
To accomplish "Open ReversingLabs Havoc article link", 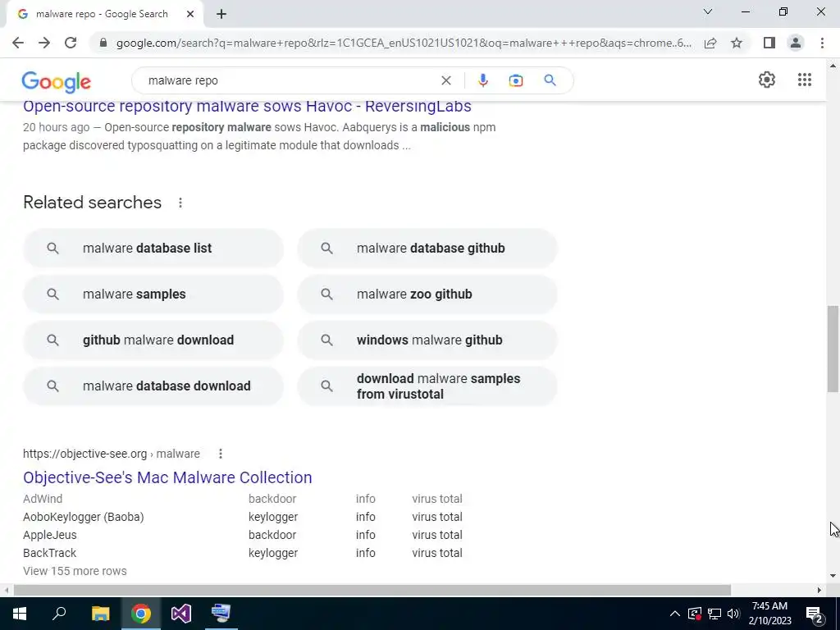I will (247, 106).
